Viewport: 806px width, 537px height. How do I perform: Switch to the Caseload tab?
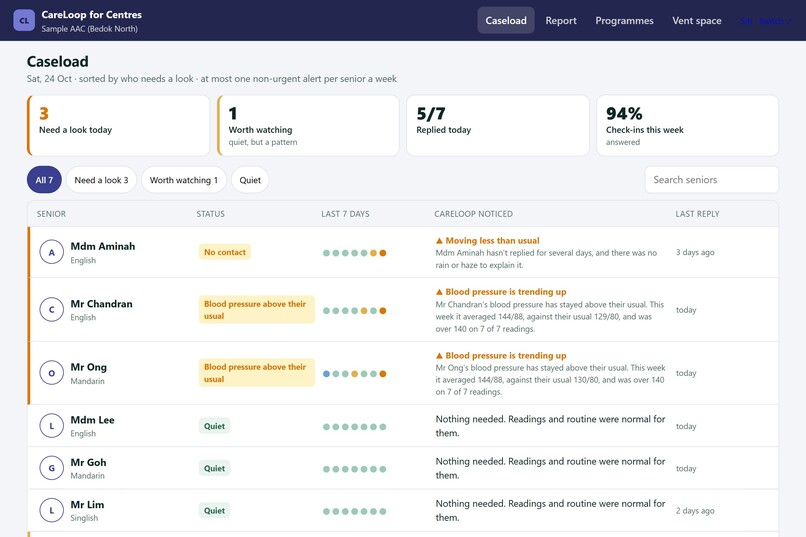(506, 21)
